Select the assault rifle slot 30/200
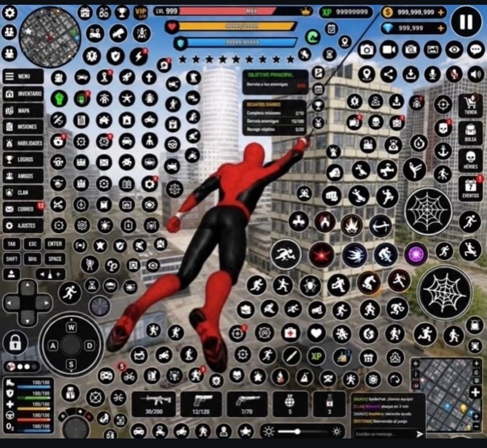 154,404
